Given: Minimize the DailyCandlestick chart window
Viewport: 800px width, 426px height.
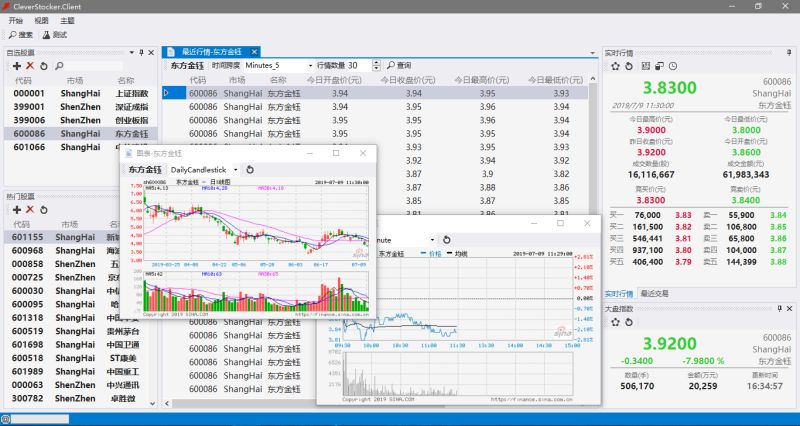Looking at the screenshot, I should (x=309, y=153).
